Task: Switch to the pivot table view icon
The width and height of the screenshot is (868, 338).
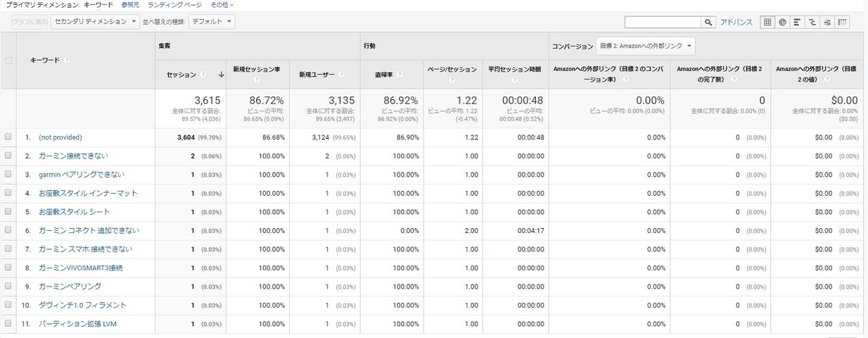Action: tap(842, 22)
